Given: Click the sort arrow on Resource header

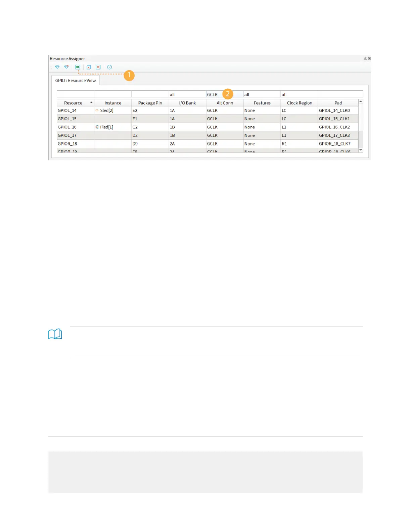Looking at the screenshot, I should click(x=91, y=102).
